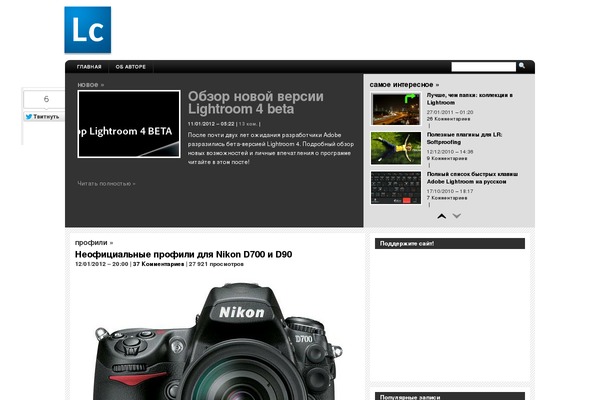The image size is (600, 400).
Task: Click the Lc site logo
Action: click(x=88, y=30)
